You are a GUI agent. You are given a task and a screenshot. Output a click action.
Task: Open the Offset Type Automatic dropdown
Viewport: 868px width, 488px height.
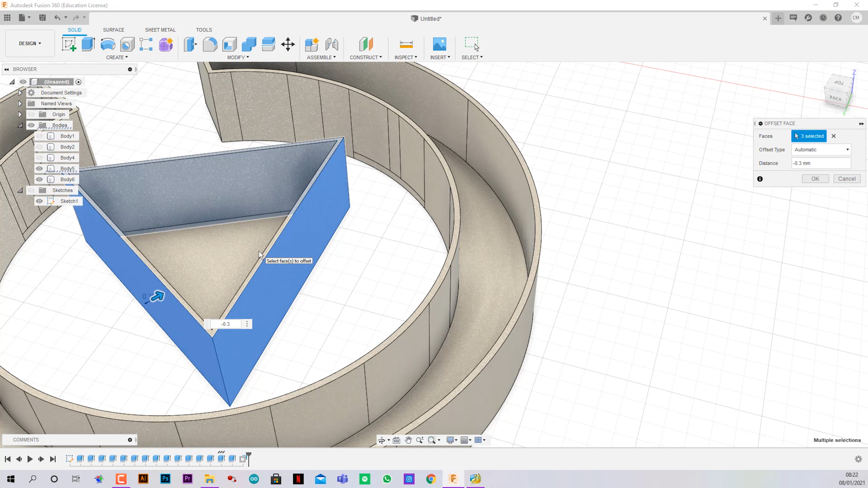821,150
